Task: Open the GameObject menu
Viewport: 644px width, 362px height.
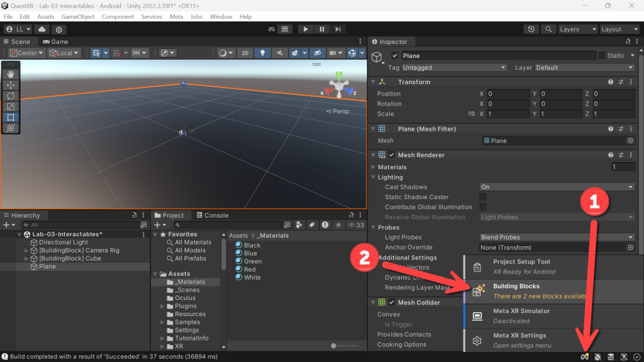Action: (78, 17)
